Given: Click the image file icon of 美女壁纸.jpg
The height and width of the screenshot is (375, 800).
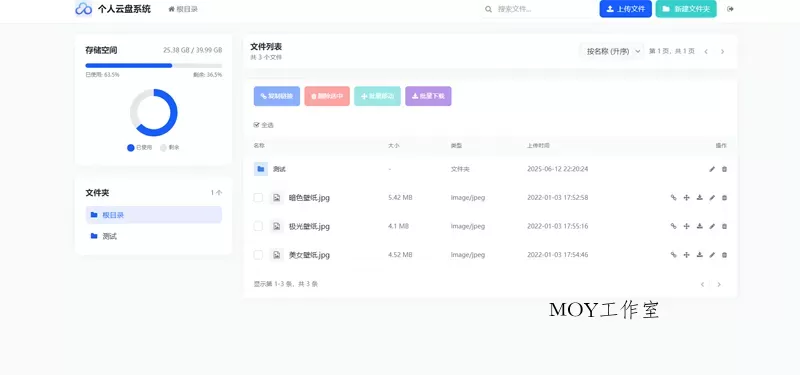Looking at the screenshot, I should point(277,255).
